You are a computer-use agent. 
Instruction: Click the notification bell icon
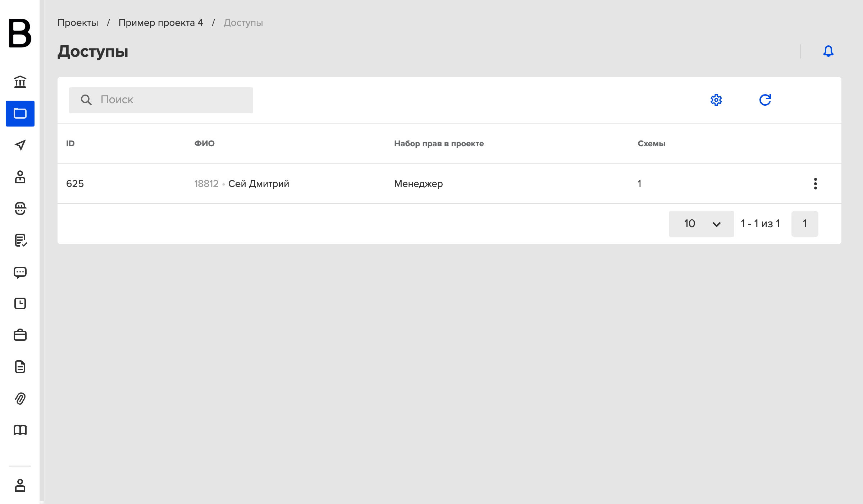point(828,51)
